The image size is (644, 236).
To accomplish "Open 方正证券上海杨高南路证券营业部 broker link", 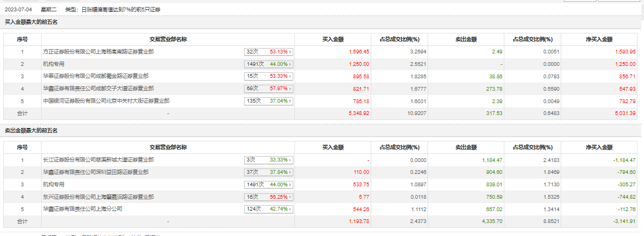I will pyautogui.click(x=98, y=52).
